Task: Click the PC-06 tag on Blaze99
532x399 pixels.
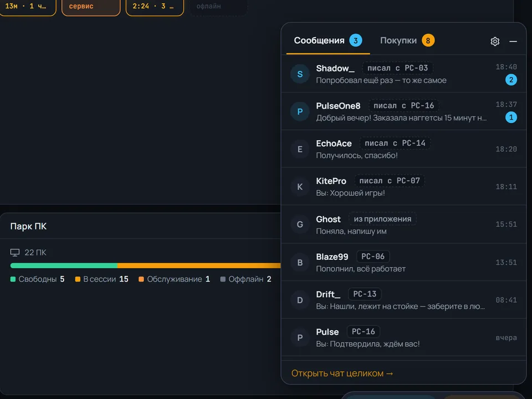Action: pyautogui.click(x=373, y=257)
